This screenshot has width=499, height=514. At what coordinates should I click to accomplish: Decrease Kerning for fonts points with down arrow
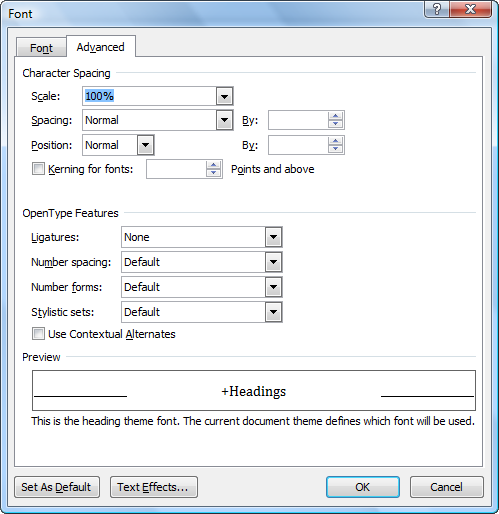(x=213, y=173)
